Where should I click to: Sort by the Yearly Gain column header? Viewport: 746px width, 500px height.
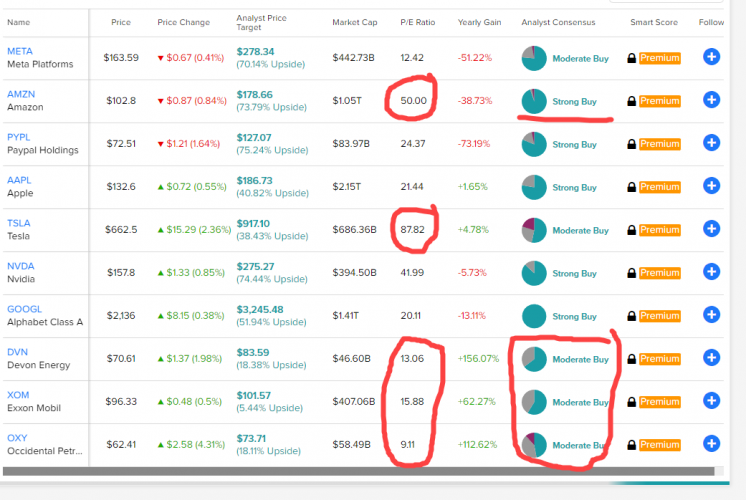[x=480, y=22]
